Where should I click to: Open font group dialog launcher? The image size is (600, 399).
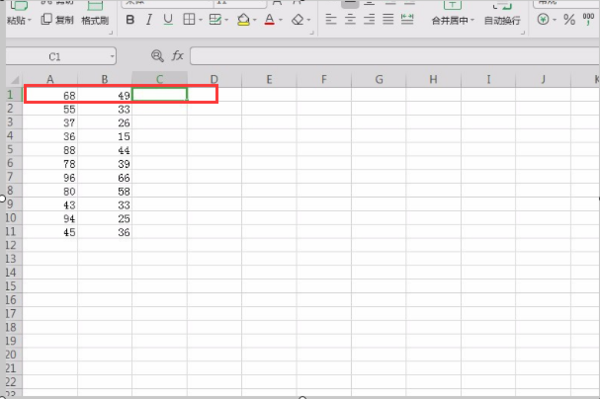(x=312, y=33)
